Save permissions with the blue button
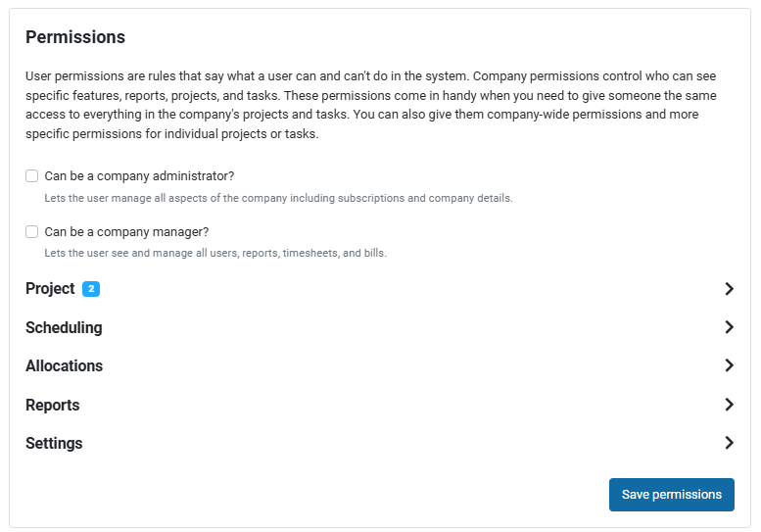761x532 pixels. click(x=671, y=495)
